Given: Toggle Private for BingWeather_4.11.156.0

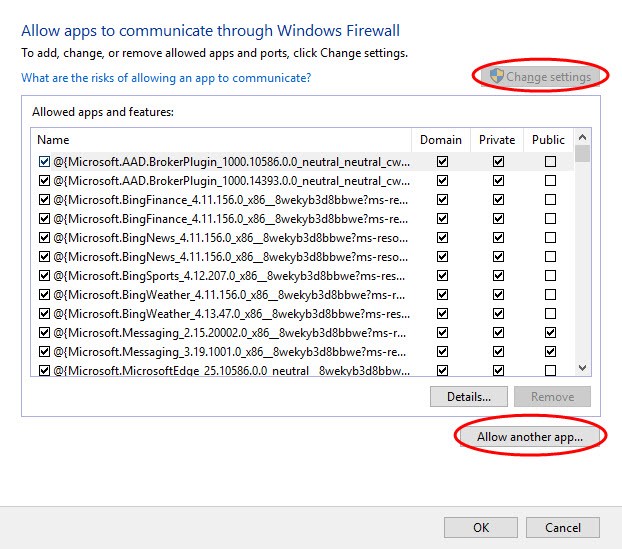Looking at the screenshot, I should (x=498, y=294).
